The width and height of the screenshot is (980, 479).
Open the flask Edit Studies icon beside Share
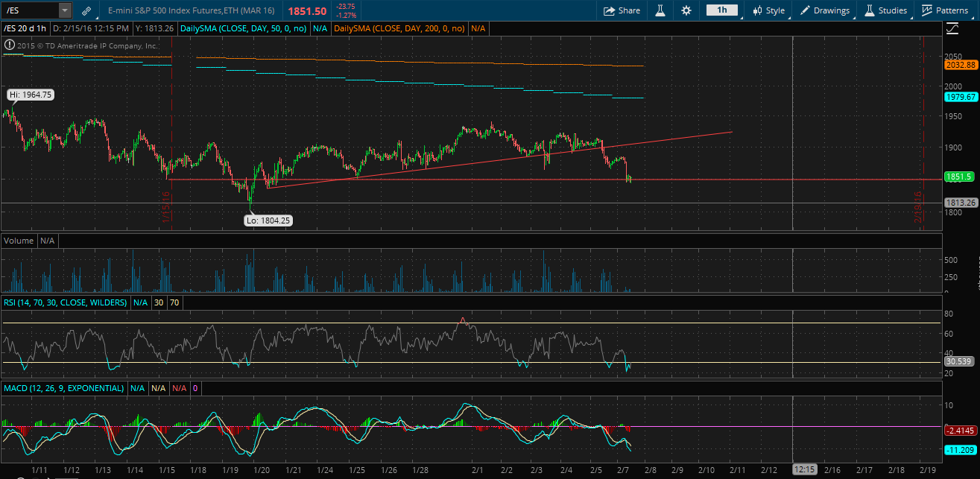(x=660, y=10)
